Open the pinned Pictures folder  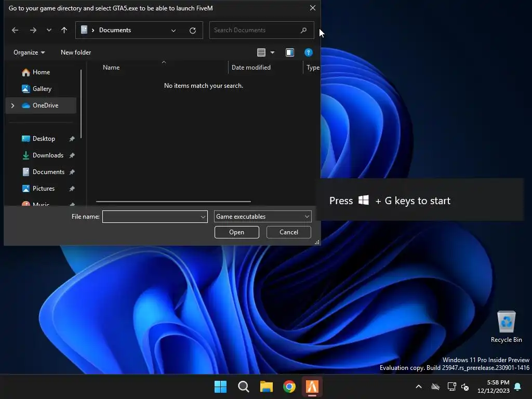pyautogui.click(x=43, y=189)
